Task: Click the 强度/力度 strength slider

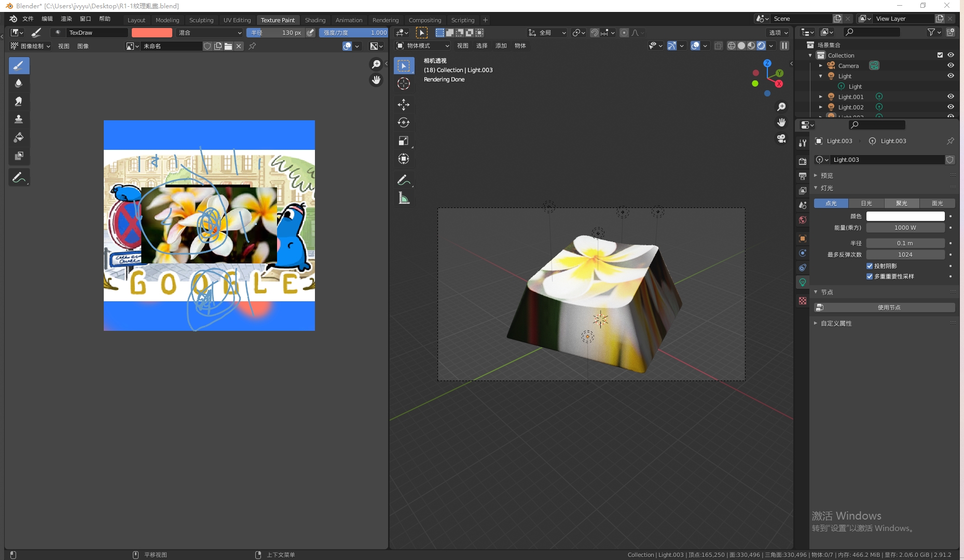Action: tap(354, 33)
